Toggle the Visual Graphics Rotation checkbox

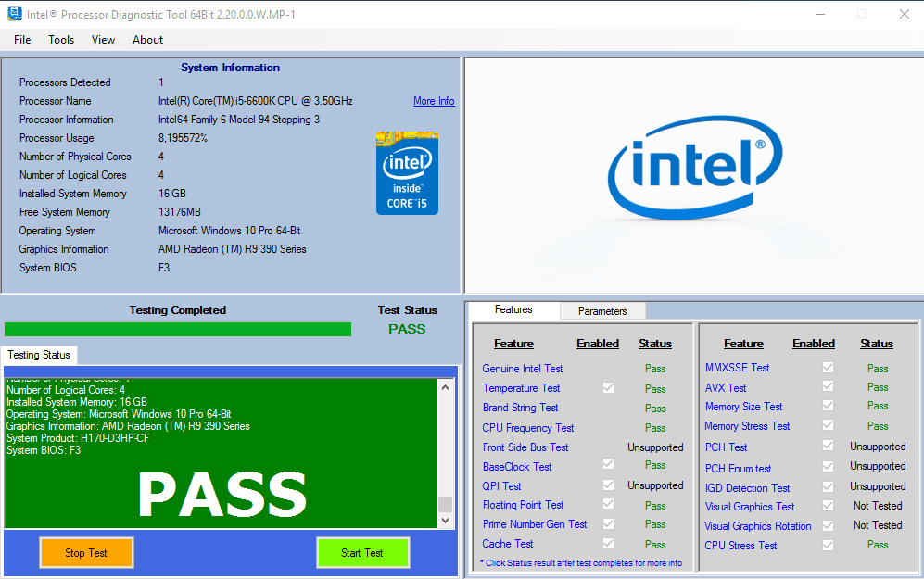click(x=828, y=525)
